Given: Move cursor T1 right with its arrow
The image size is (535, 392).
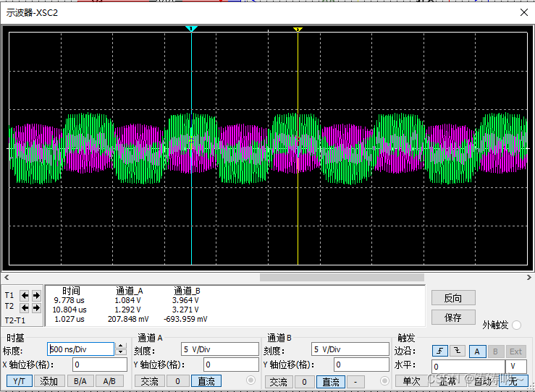Looking at the screenshot, I should coord(36,295).
